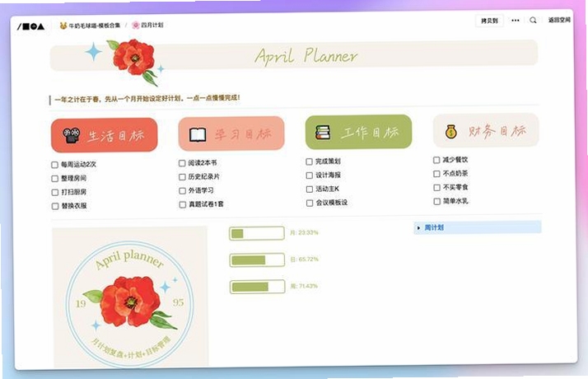Click the 返回空间 button

click(559, 20)
